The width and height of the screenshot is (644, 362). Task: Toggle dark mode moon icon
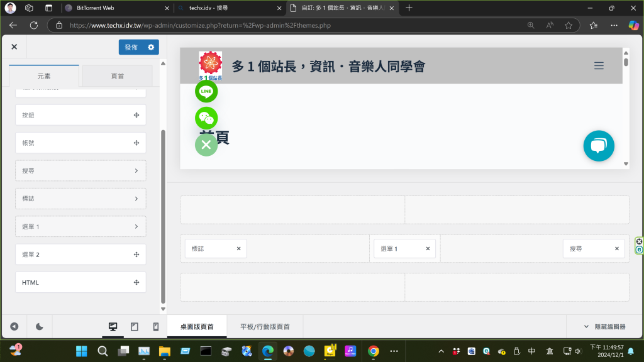(40, 327)
